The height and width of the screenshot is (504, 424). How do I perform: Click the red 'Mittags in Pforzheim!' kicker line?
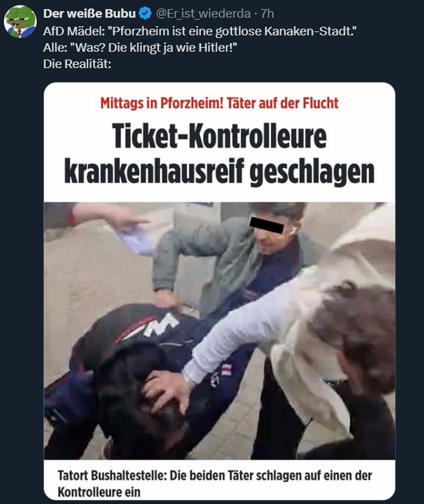(x=219, y=103)
